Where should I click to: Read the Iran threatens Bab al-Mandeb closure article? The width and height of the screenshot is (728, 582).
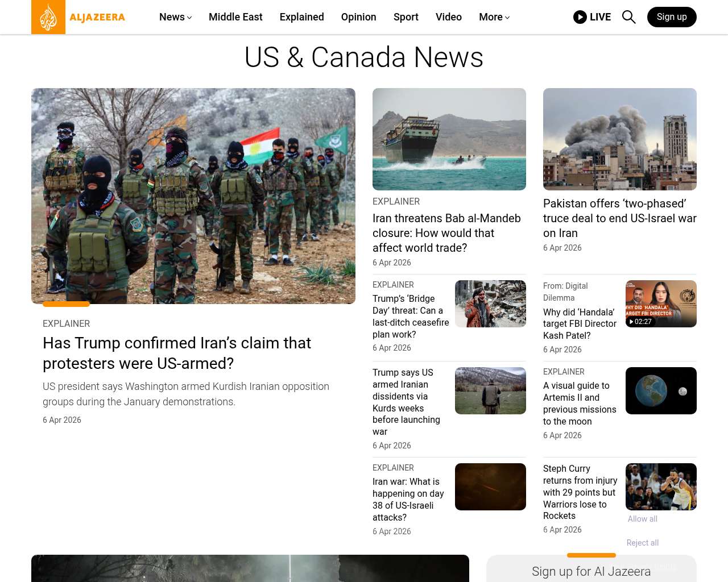446,233
